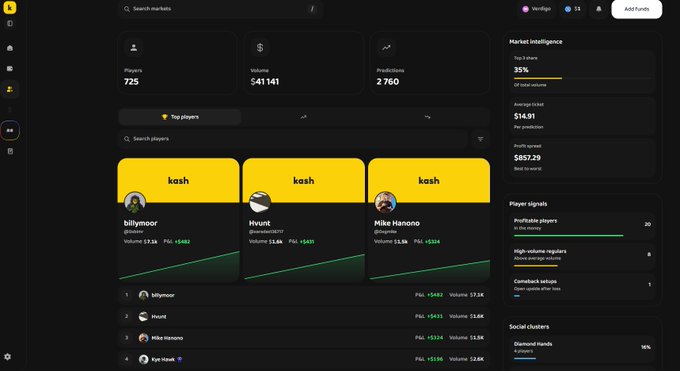Viewport: 680px width, 371px height.
Task: Click Mike Hanono's avatar on the card
Action: (385, 202)
